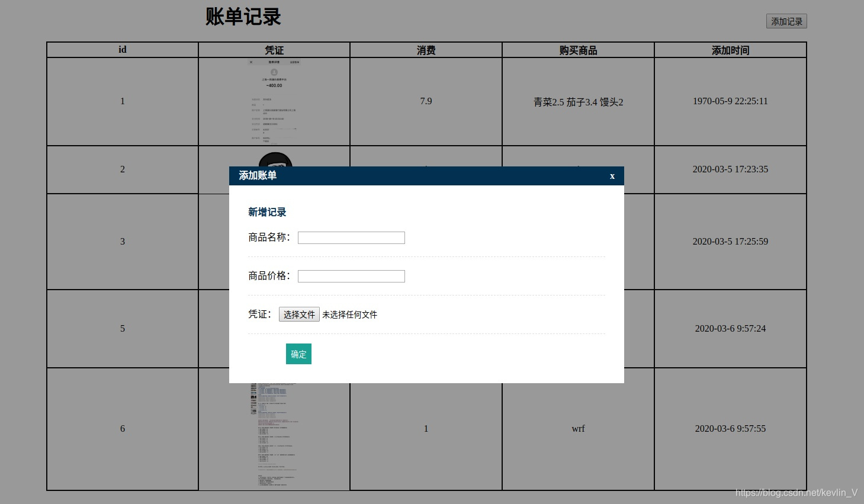Screen dimensions: 864x504
Task: Open the document thumbnail in row 6
Action: coord(274,435)
